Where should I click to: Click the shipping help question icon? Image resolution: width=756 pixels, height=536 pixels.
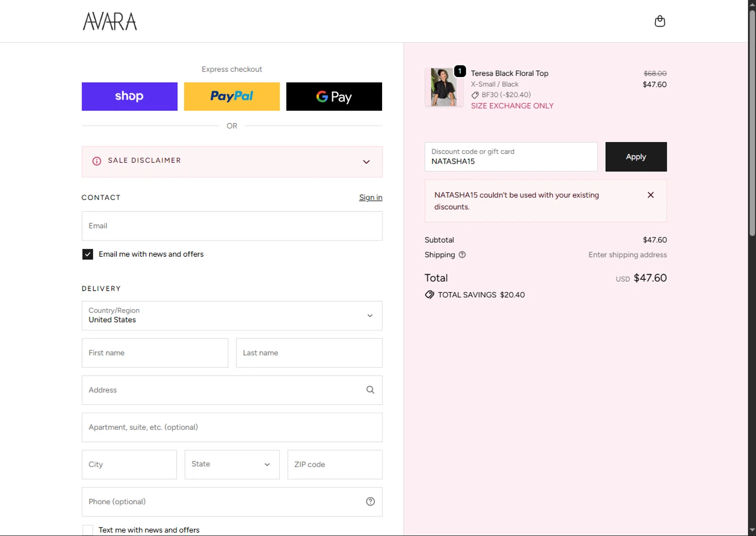click(x=462, y=255)
